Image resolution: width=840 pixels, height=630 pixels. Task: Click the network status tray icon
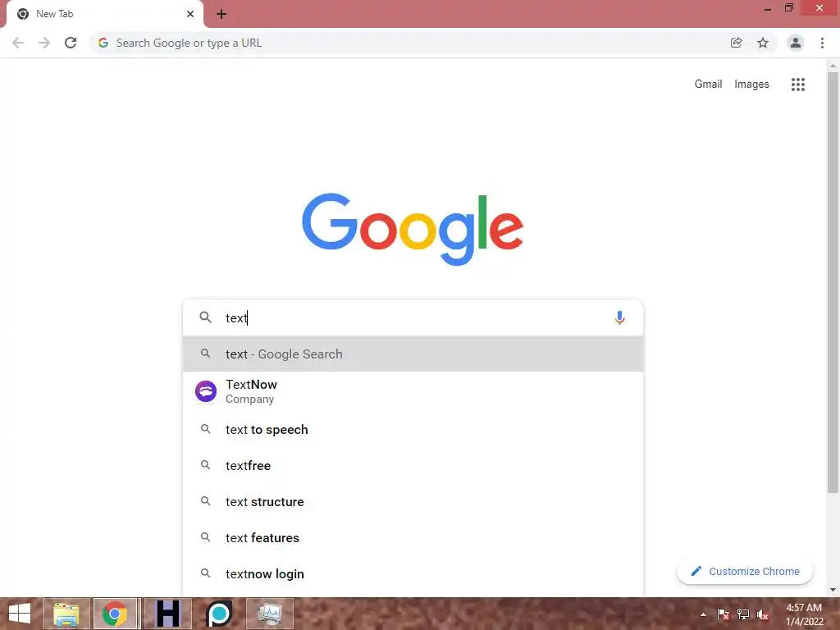(743, 614)
